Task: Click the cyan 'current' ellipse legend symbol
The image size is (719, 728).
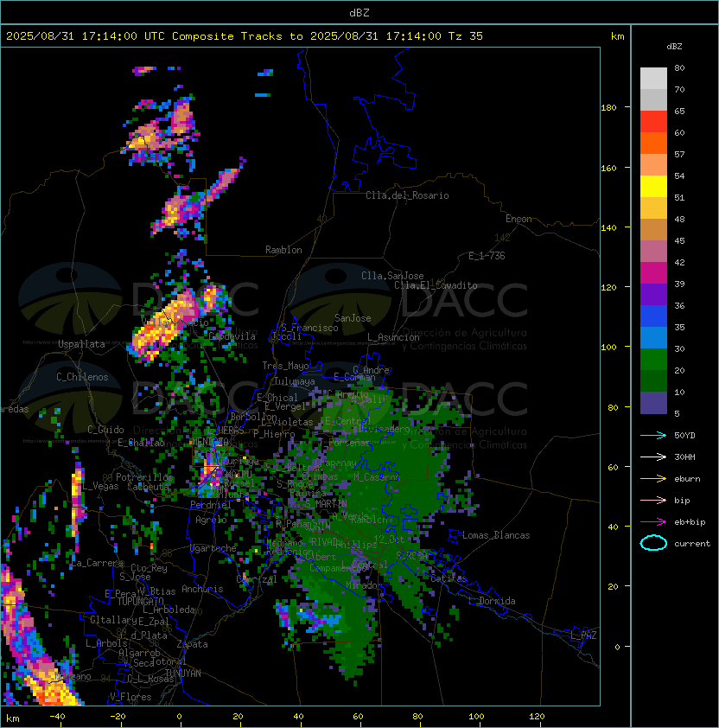Action: tap(653, 543)
